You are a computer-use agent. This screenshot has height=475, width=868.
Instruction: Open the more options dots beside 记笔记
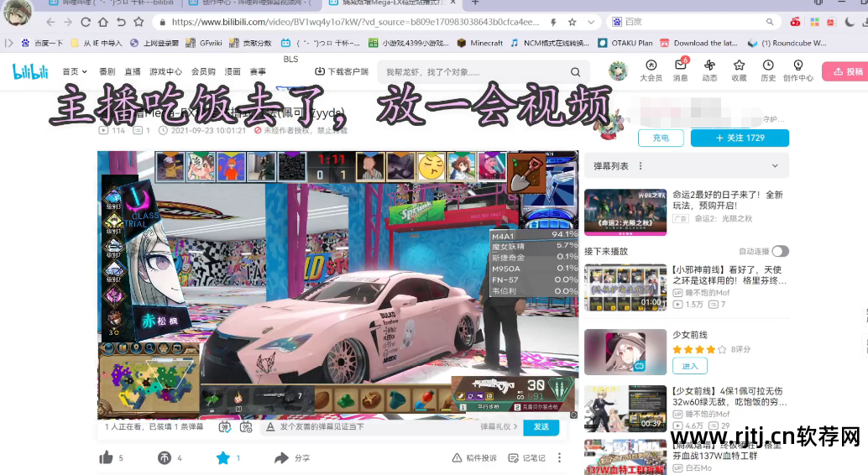559,458
